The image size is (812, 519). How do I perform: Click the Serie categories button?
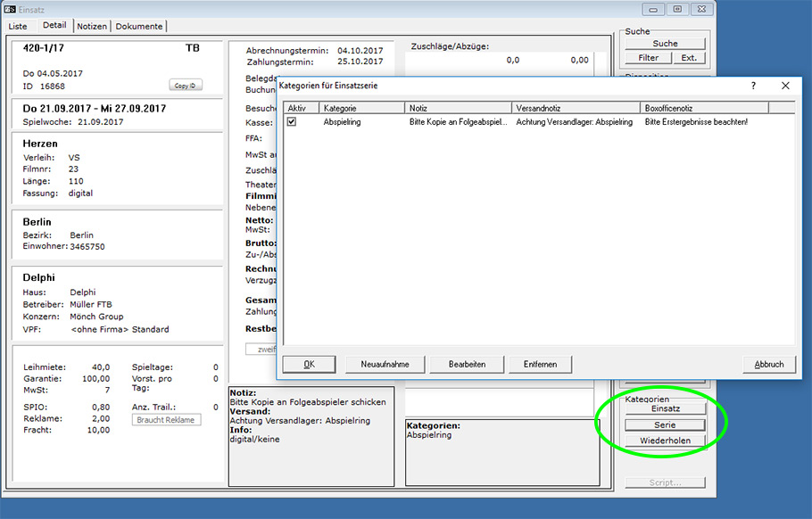pos(665,425)
